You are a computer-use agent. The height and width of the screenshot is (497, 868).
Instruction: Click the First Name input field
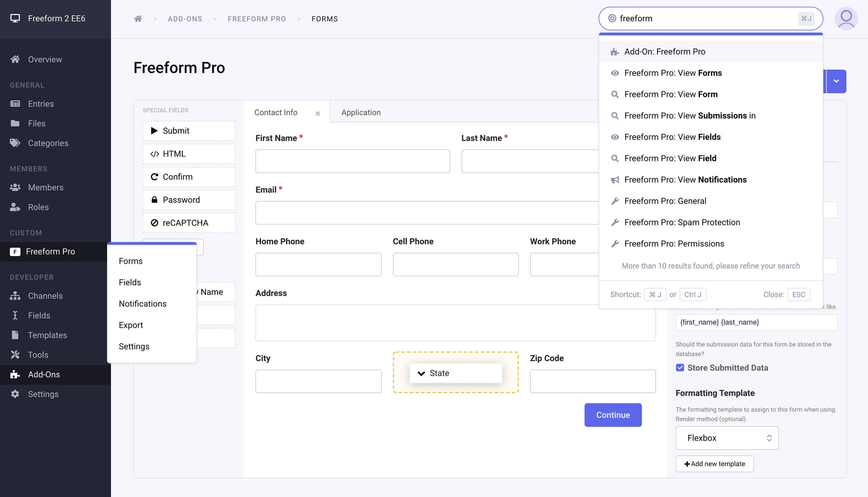pos(353,161)
